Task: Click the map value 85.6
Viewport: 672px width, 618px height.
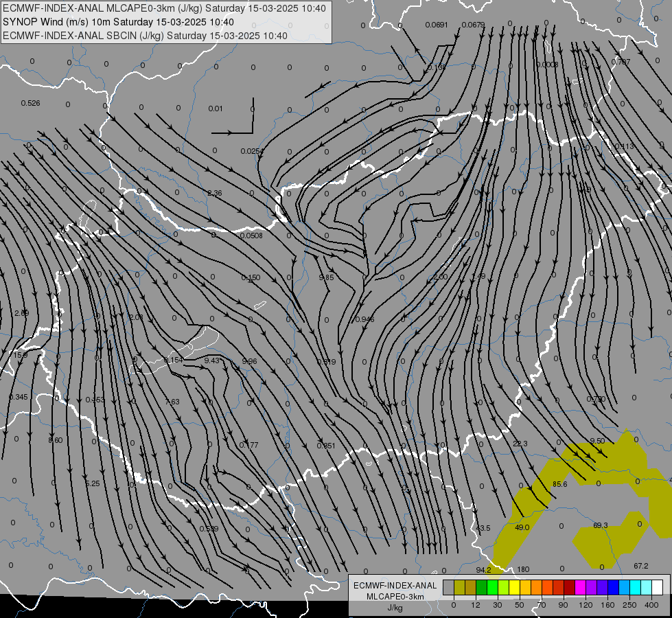Action: click(559, 484)
